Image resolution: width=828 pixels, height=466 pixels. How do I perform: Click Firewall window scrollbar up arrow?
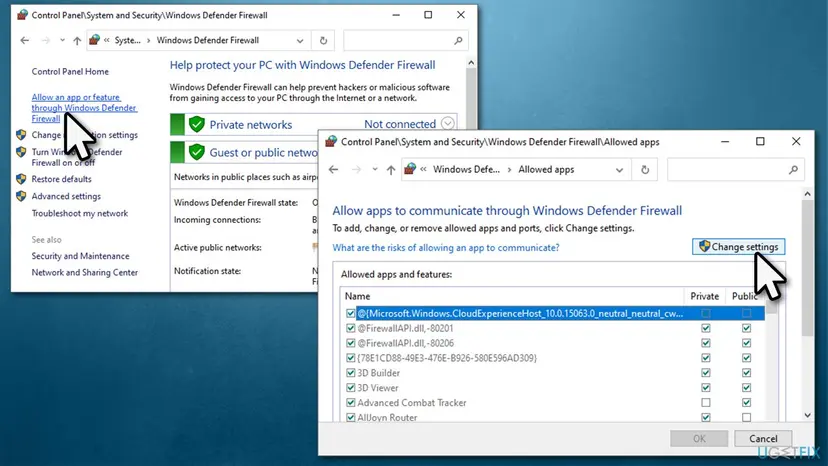tap(471, 63)
